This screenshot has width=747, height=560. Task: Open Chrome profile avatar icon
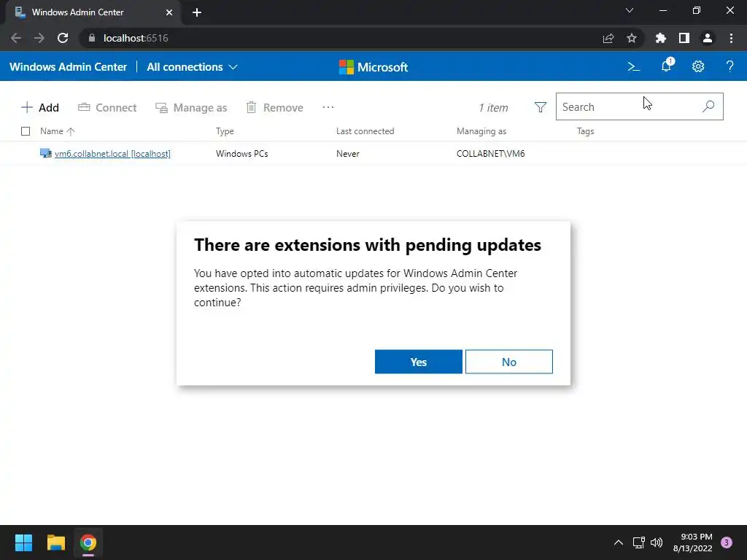coord(708,38)
